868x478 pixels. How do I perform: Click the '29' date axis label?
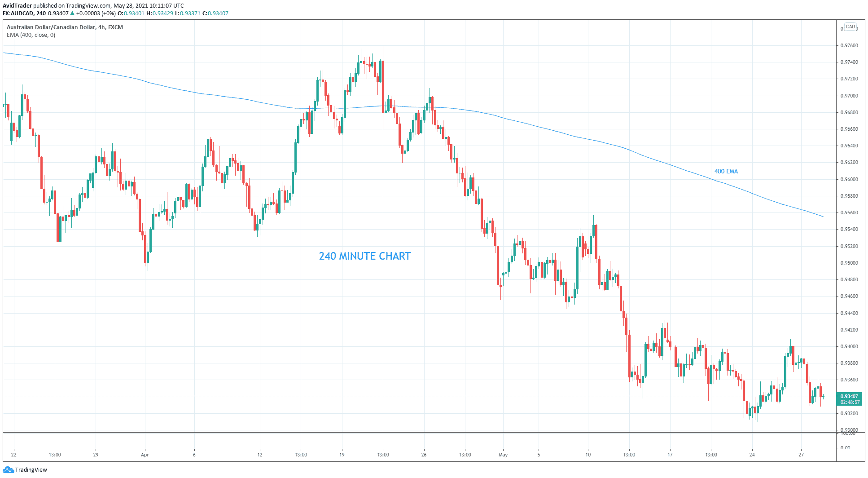96,455
